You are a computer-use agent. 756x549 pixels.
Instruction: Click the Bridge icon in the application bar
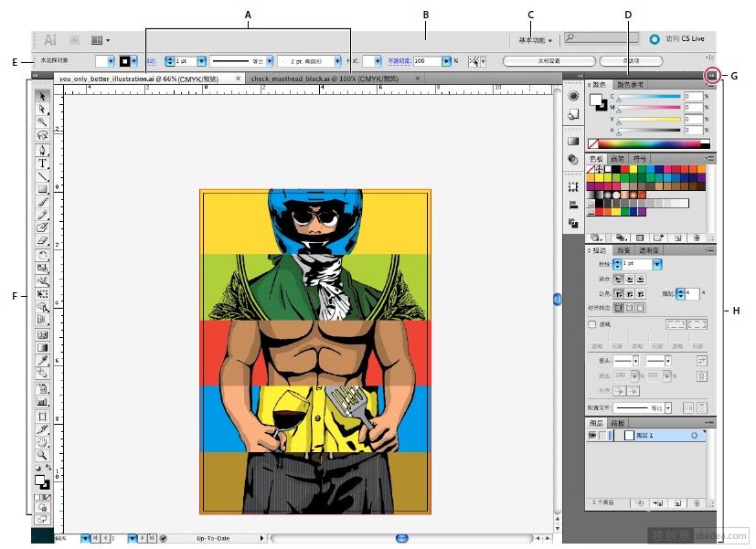coord(74,40)
